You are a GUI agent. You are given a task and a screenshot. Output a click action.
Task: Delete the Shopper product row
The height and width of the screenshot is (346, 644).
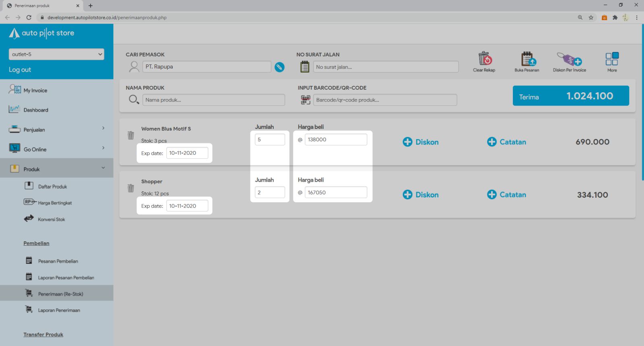[131, 188]
